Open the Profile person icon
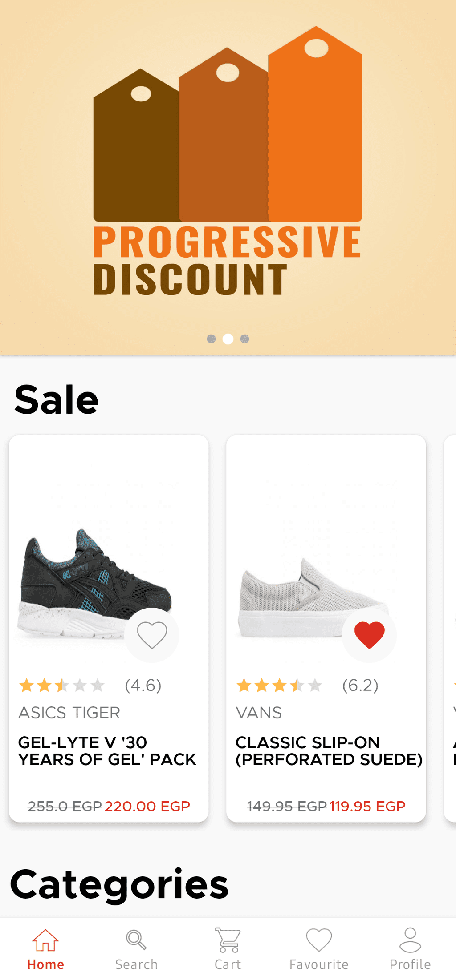 tap(410, 940)
